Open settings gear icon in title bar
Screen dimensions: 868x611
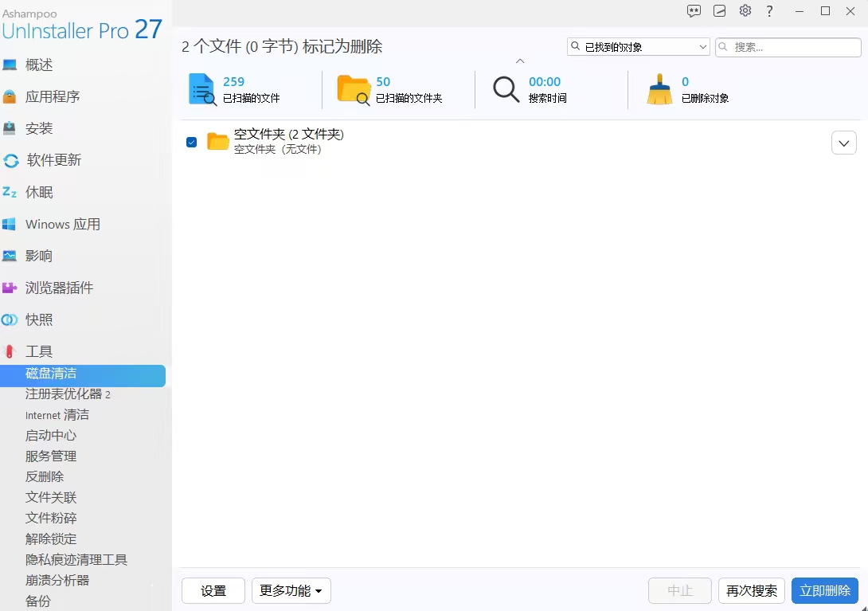tap(745, 10)
